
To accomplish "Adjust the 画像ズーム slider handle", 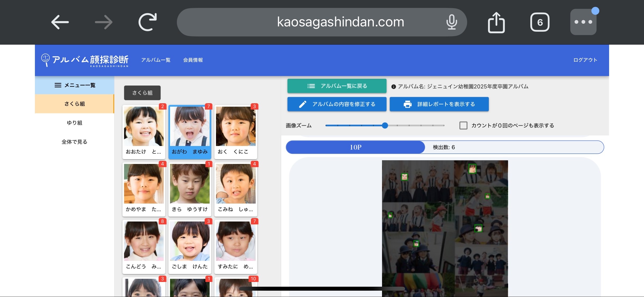I will point(385,125).
